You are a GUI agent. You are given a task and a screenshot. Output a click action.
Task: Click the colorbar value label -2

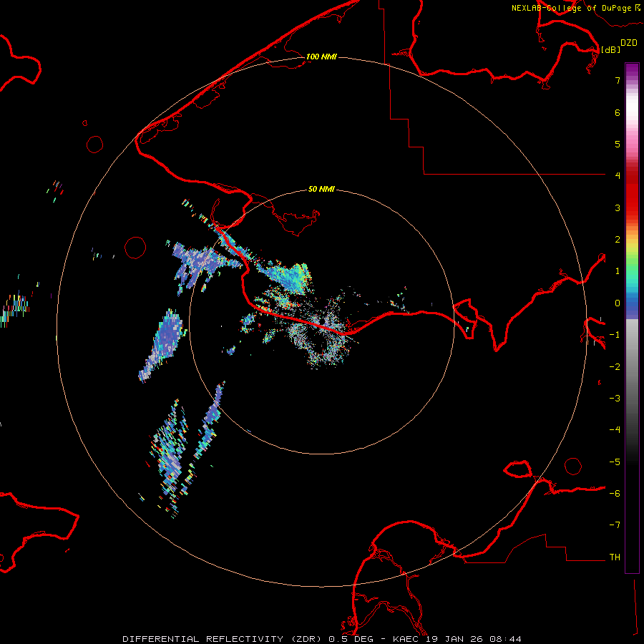[x=615, y=367]
